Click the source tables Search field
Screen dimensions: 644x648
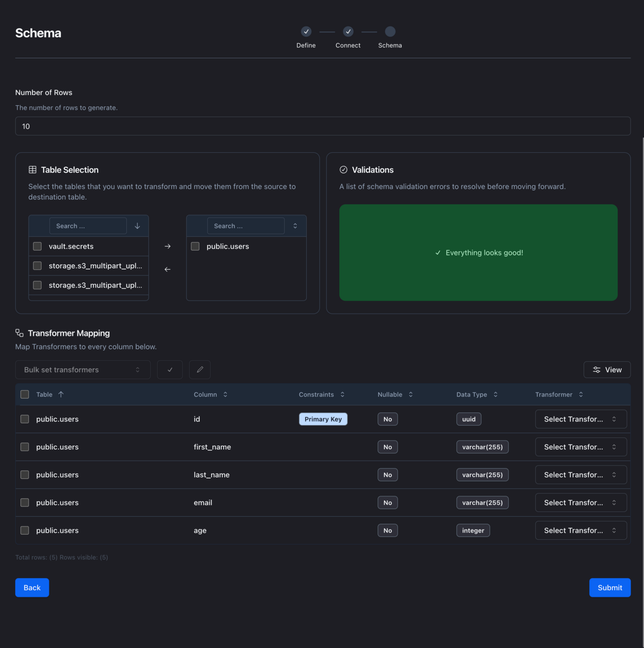pyautogui.click(x=88, y=226)
